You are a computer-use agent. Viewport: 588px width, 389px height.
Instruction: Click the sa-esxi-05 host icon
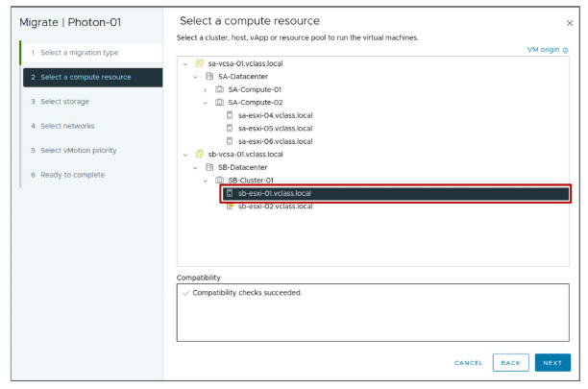coord(230,128)
